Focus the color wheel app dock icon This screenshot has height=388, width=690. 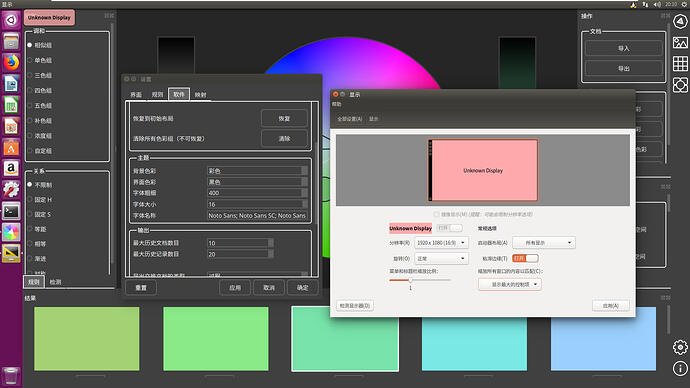tap(11, 232)
